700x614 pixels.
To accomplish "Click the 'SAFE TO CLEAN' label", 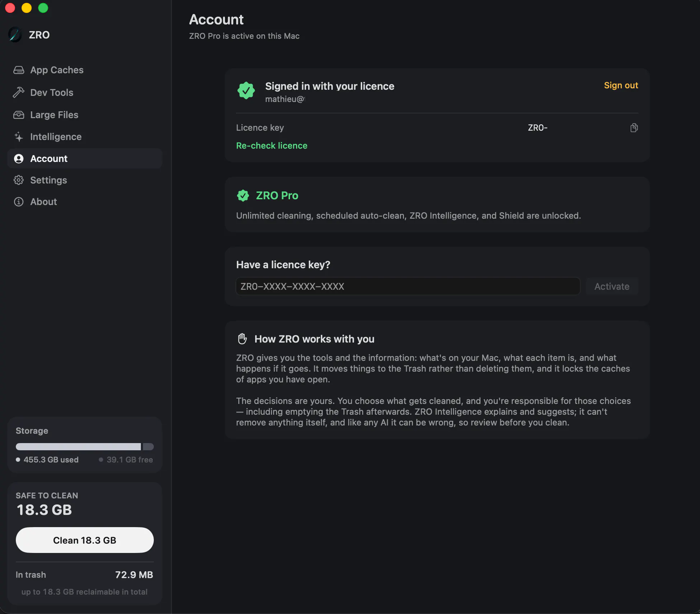I will (47, 496).
